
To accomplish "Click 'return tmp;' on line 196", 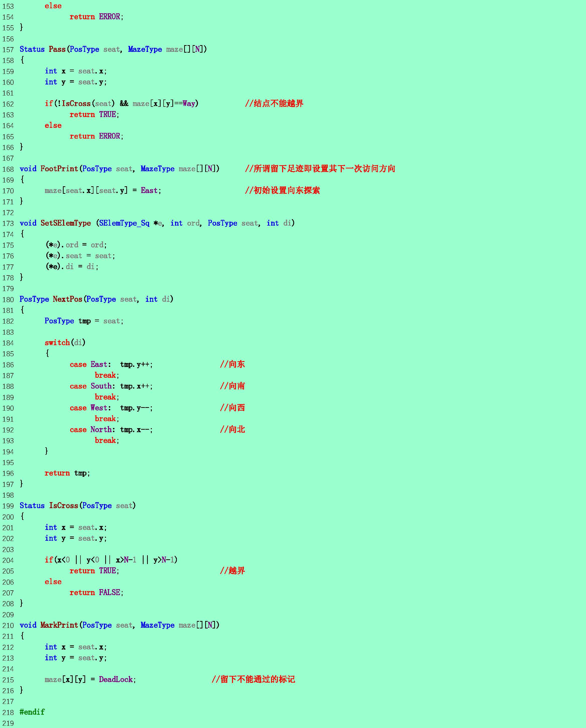I will (x=67, y=473).
